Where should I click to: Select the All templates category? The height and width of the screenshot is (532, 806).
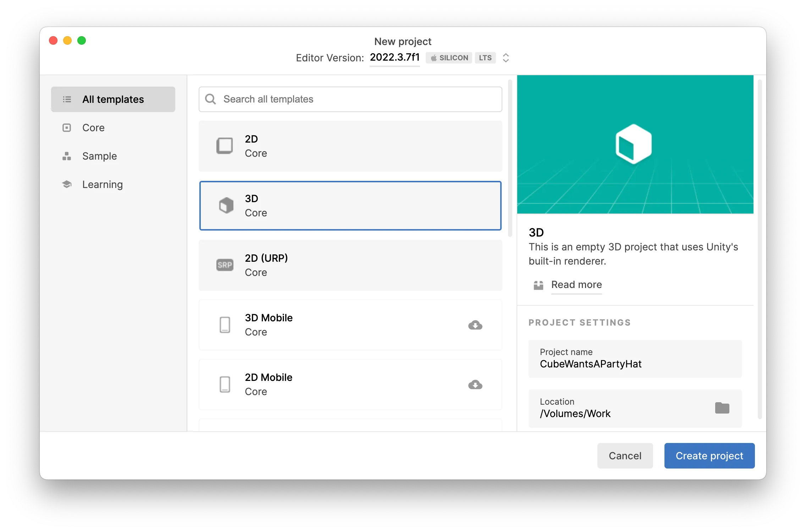[113, 99]
